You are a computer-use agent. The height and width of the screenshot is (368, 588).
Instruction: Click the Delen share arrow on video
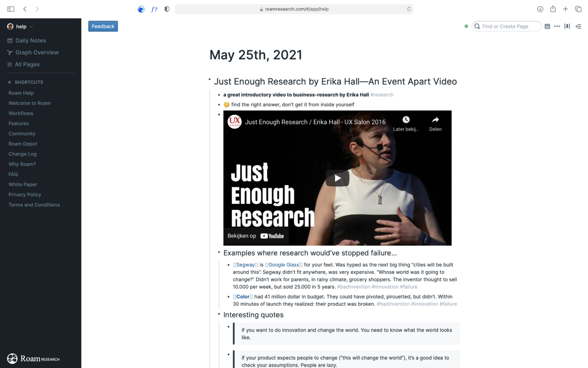[435, 120]
